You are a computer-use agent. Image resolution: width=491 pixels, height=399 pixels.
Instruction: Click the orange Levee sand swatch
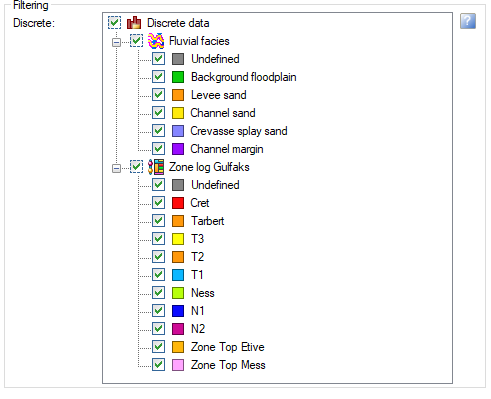[x=178, y=95]
